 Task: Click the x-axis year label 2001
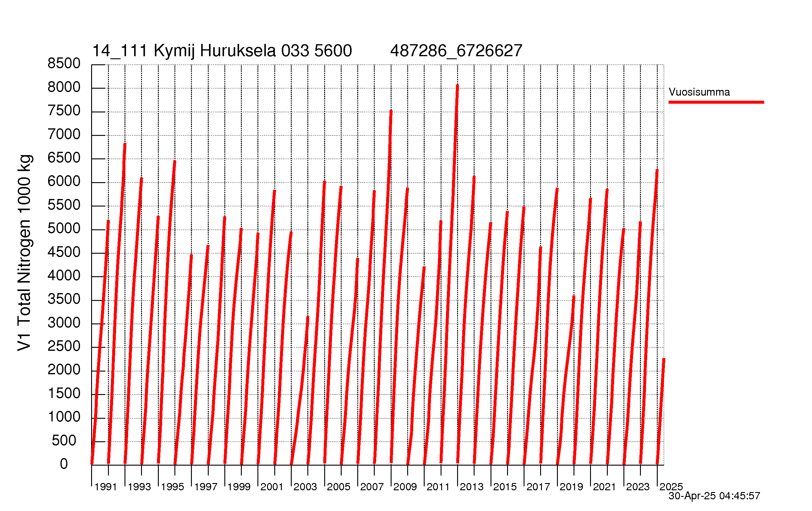(272, 487)
